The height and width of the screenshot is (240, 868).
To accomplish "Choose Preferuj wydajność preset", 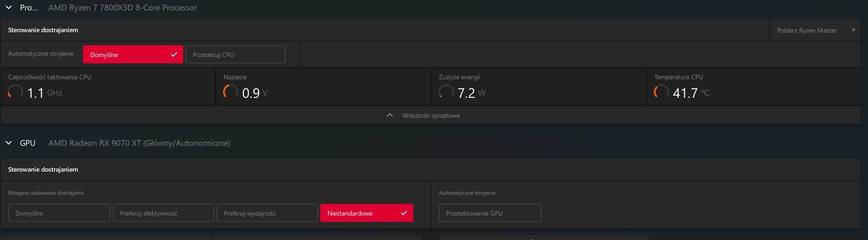I will coord(267,213).
